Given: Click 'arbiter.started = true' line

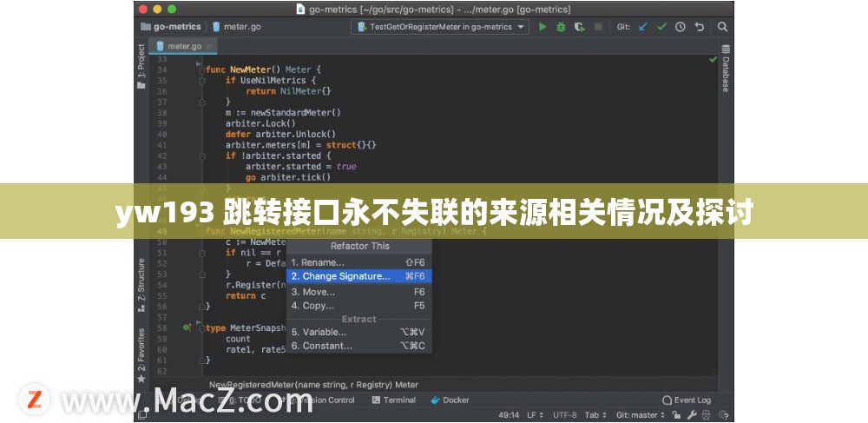Looking at the screenshot, I should point(301,167).
